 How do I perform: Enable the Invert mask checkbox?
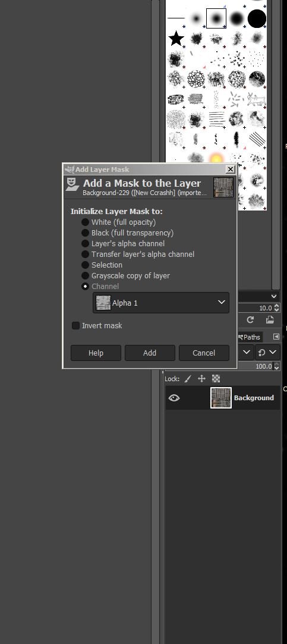click(x=75, y=326)
